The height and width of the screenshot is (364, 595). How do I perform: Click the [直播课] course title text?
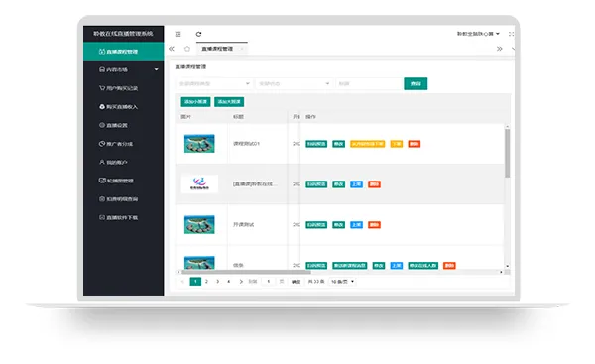click(x=255, y=184)
